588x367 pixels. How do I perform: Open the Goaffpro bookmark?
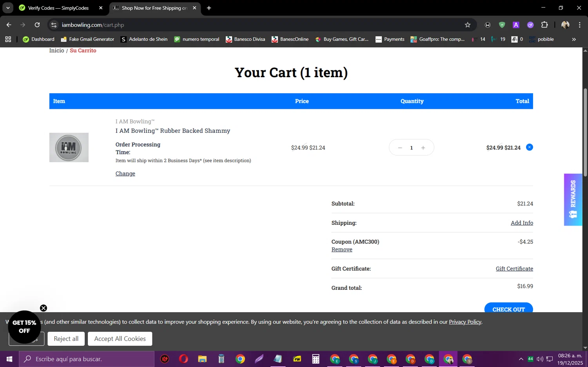click(x=437, y=39)
